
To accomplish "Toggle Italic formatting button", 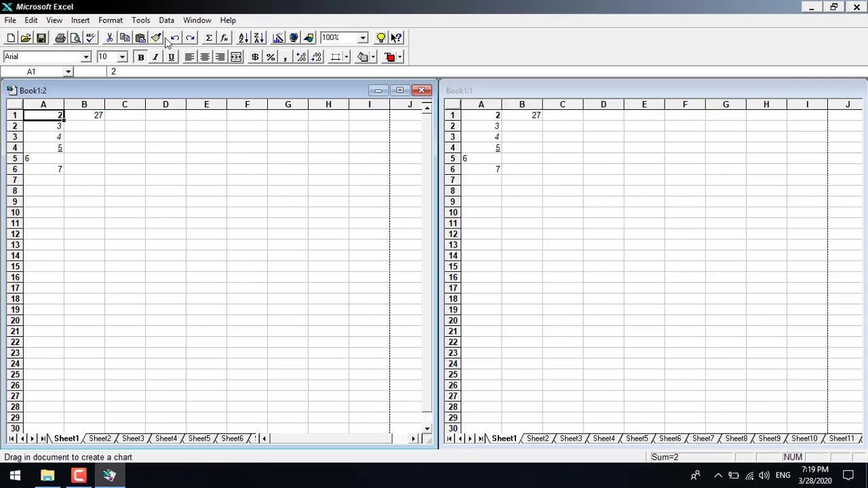I will click(x=155, y=57).
